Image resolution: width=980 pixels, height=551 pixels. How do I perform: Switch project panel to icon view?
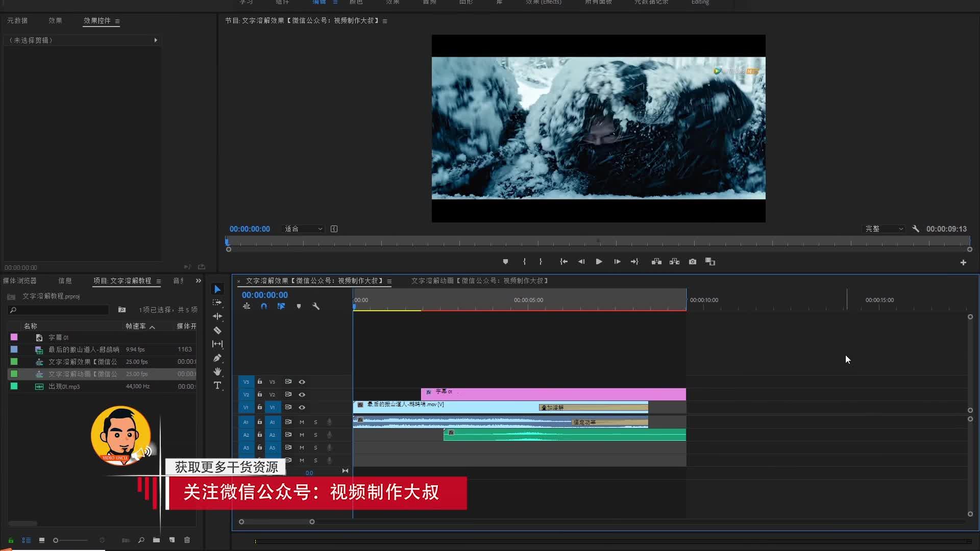(x=42, y=540)
